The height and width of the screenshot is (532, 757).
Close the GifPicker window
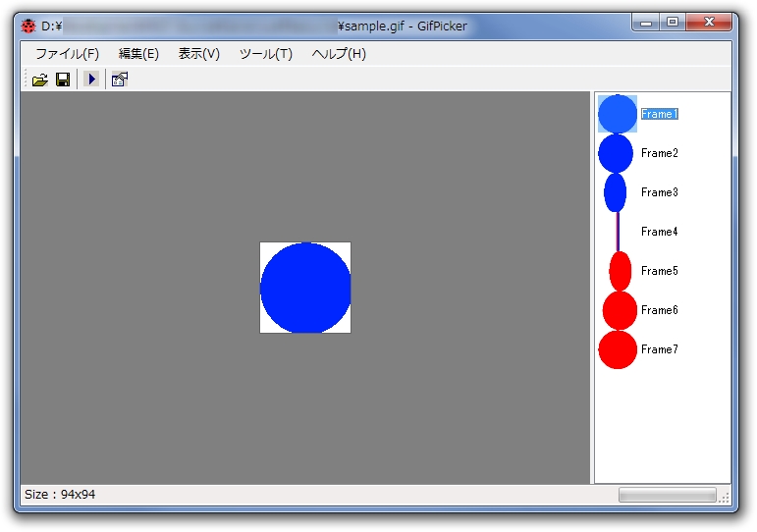point(709,23)
